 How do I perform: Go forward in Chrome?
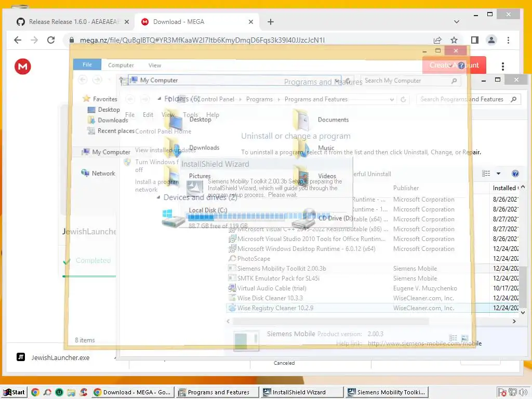(34, 40)
